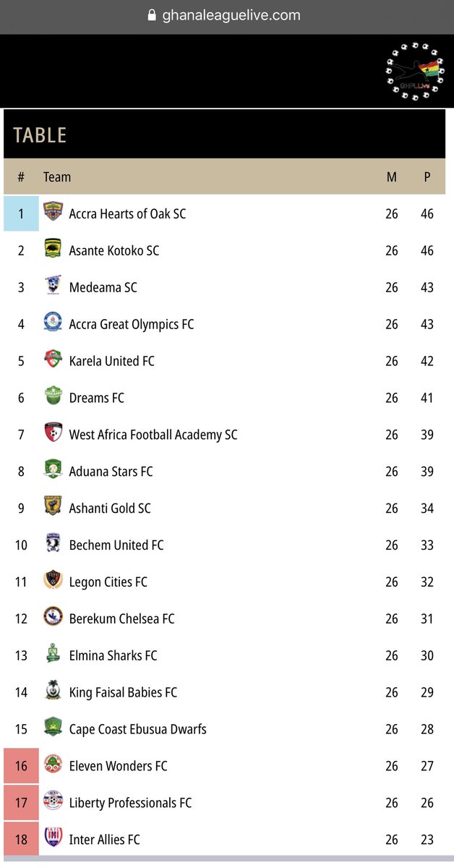Click the Inter Allies FC badge
The height and width of the screenshot is (868, 454).
[53, 838]
